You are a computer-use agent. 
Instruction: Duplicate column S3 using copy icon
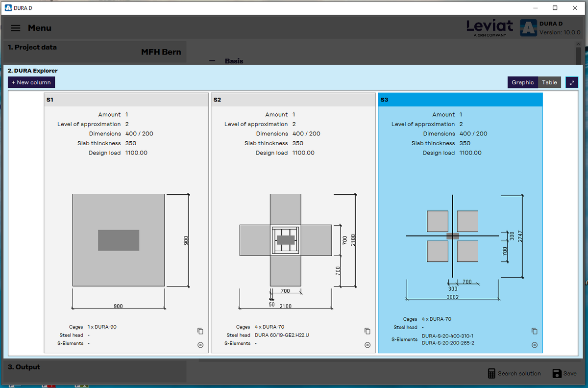535,331
